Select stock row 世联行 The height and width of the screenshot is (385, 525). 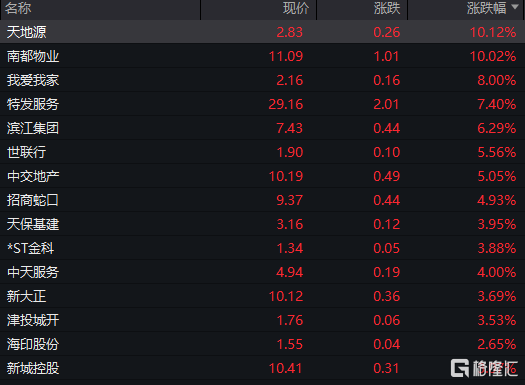[x=262, y=152]
